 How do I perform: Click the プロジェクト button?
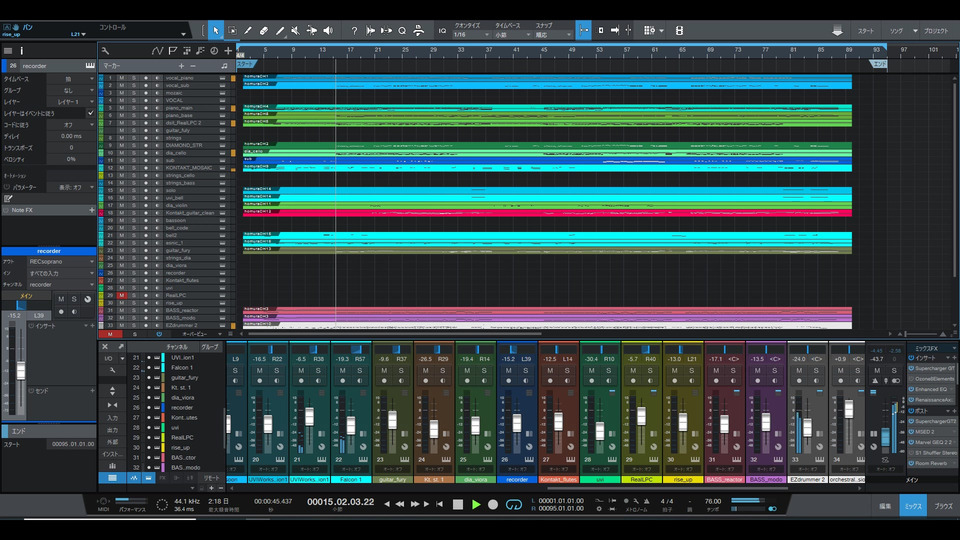(936, 31)
